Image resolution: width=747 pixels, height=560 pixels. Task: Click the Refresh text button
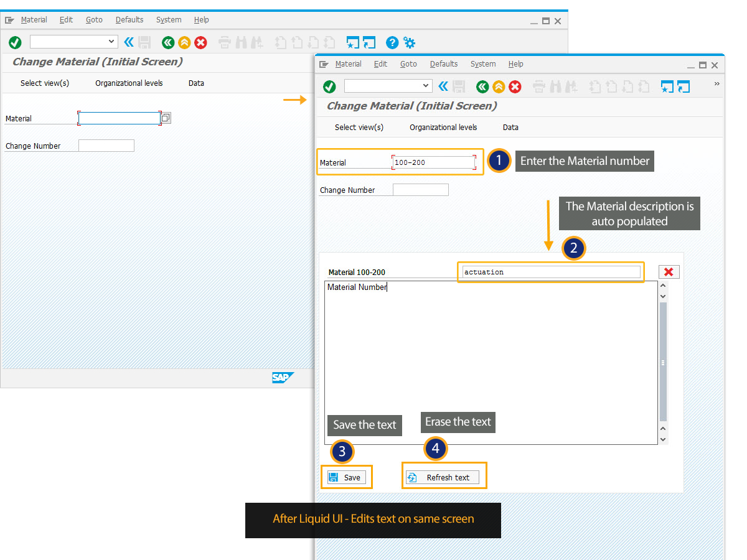click(x=442, y=477)
